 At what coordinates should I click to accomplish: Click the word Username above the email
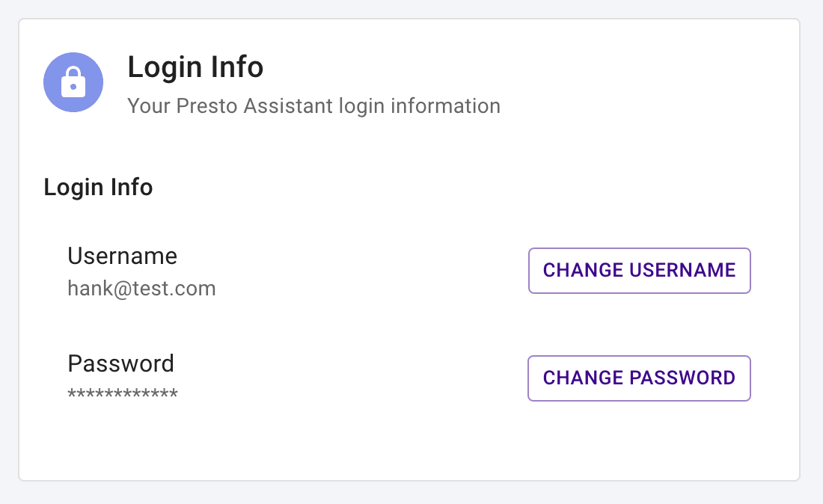[122, 256]
